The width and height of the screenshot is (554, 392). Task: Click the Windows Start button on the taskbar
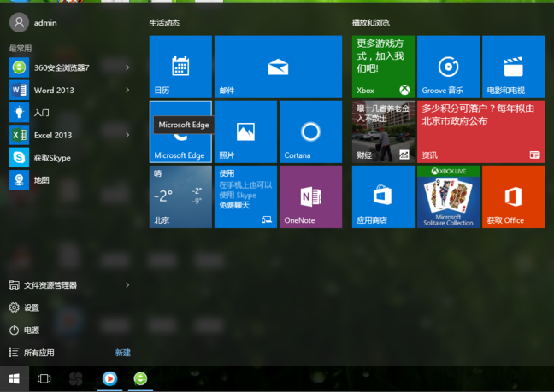pos(14,377)
